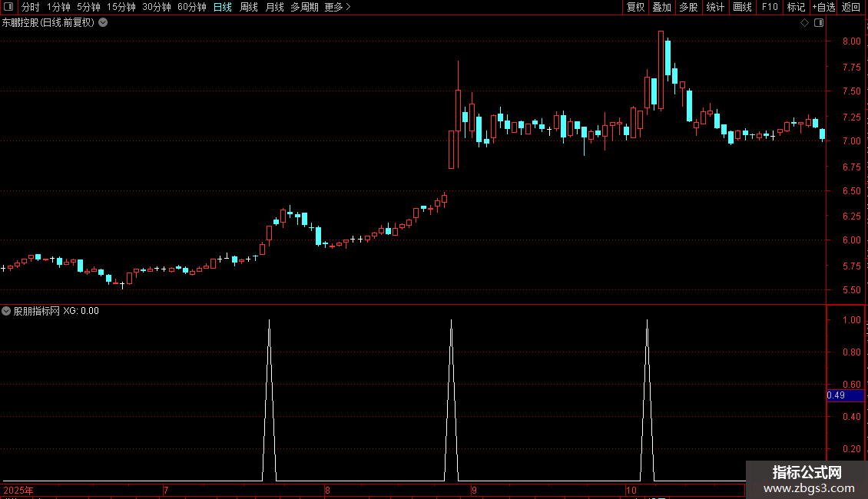This screenshot has height=499, width=868.
Task: Click the 2025年 date axis label
Action: [18, 490]
